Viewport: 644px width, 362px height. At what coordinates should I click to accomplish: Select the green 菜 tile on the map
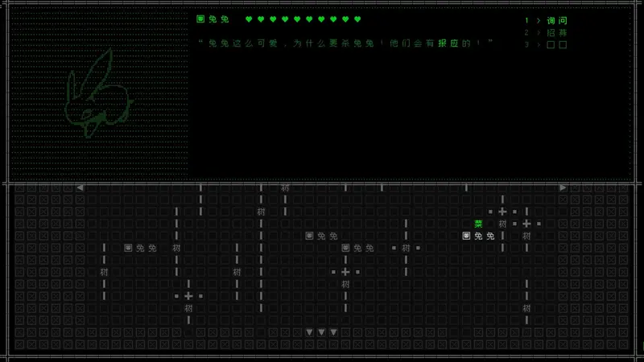click(x=478, y=224)
